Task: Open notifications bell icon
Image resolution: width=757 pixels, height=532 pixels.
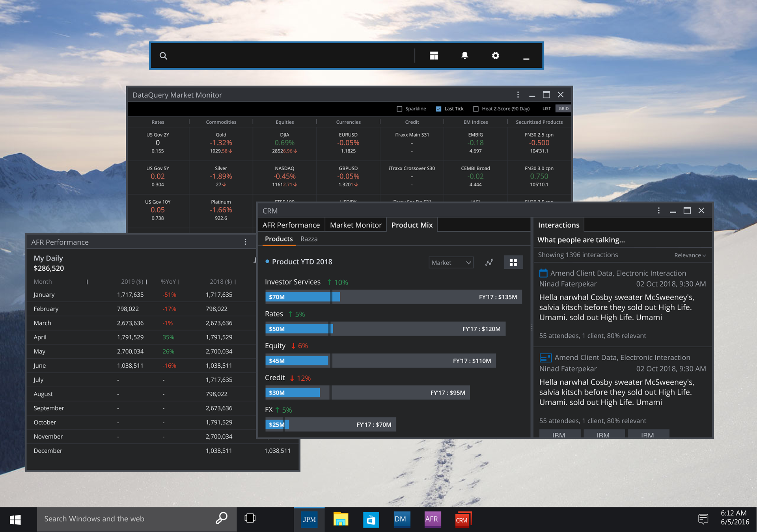Action: [465, 56]
